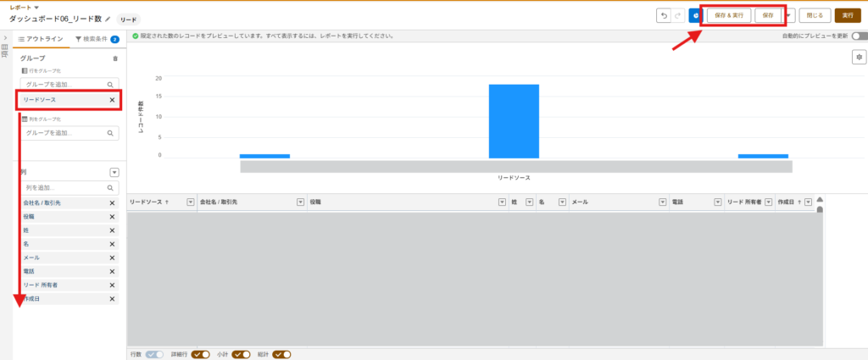
Task: Switch to the 検索条件 tab
Action: [92, 39]
